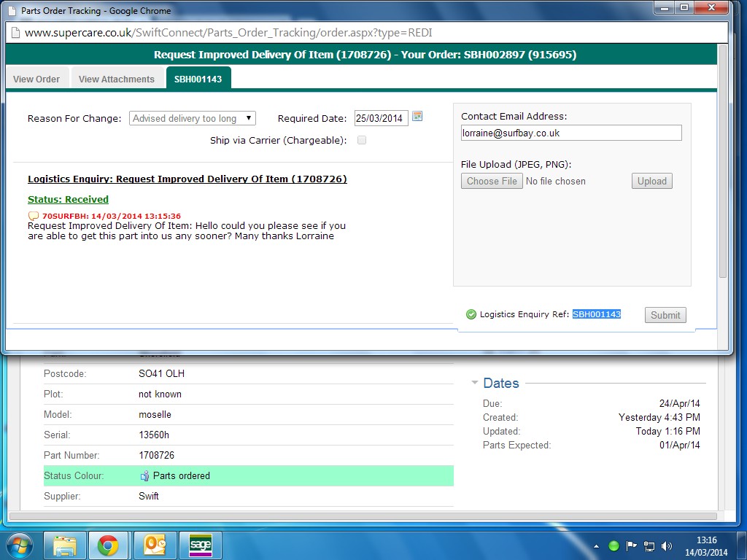Image resolution: width=747 pixels, height=560 pixels.
Task: Click the due date 24/Apr/14
Action: (679, 403)
